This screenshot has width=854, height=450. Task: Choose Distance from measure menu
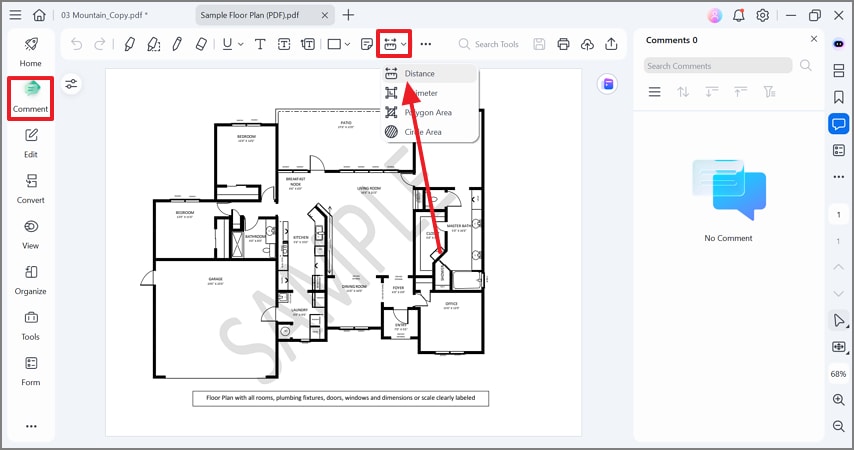coord(430,74)
